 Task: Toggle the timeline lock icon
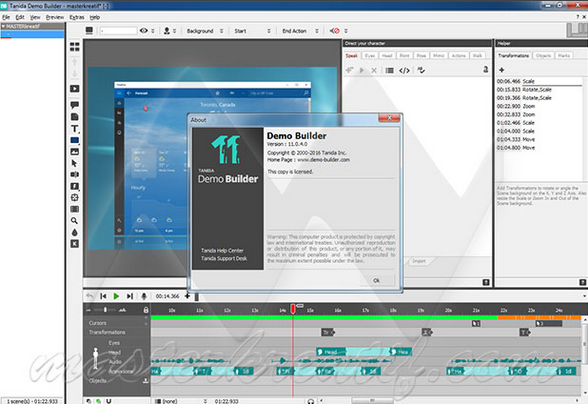[x=146, y=310]
